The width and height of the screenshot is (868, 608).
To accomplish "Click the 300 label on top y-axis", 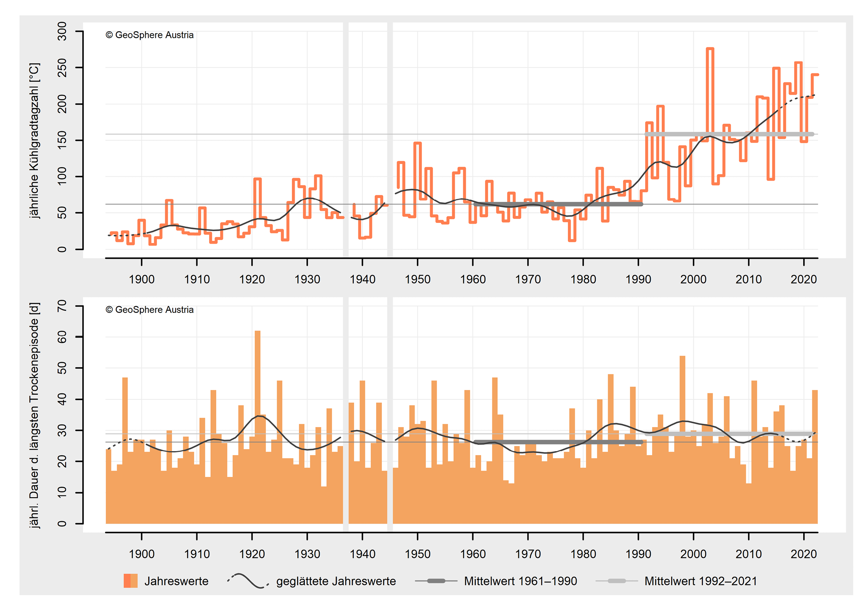I will pyautogui.click(x=62, y=31).
